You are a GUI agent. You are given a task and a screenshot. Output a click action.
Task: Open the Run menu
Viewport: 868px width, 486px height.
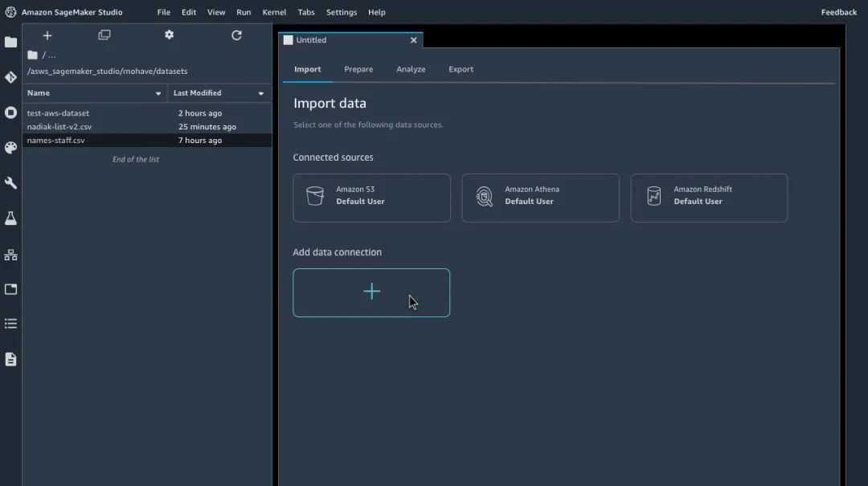(244, 12)
